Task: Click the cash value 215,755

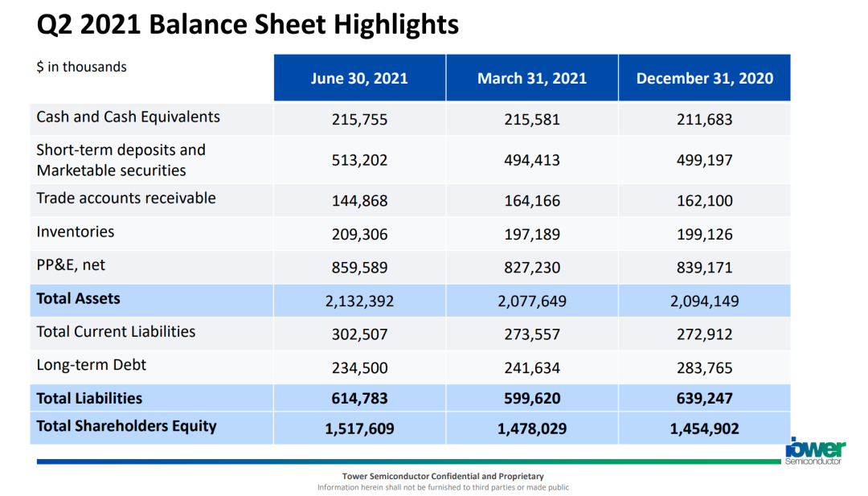Action: click(359, 120)
